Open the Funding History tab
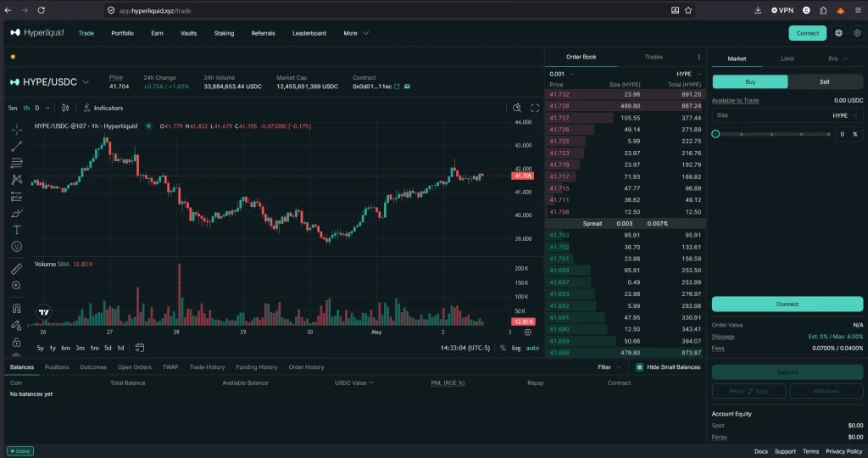Screen dimensions: 868x458 click(x=256, y=367)
